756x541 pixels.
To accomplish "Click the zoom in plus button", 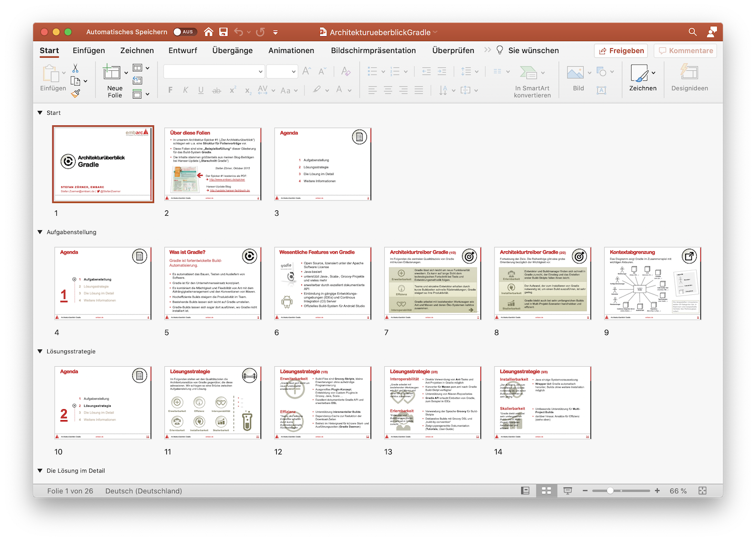I will click(x=657, y=491).
